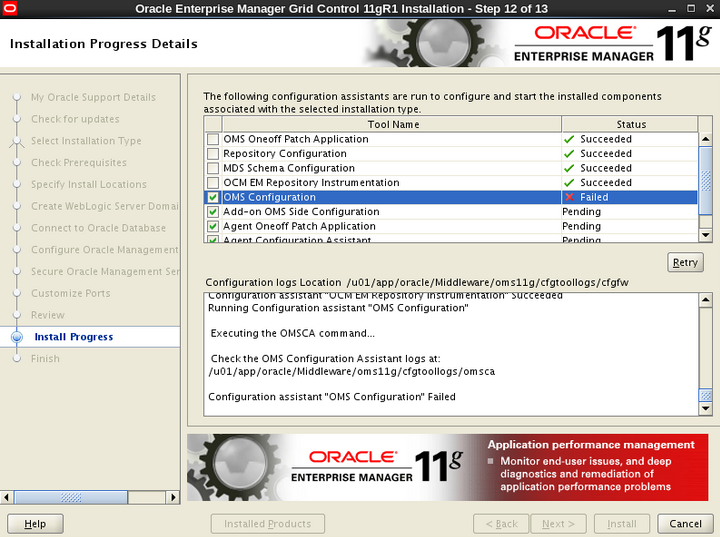Click the Install Progress step bullet icon
The image size is (720, 537).
17,337
